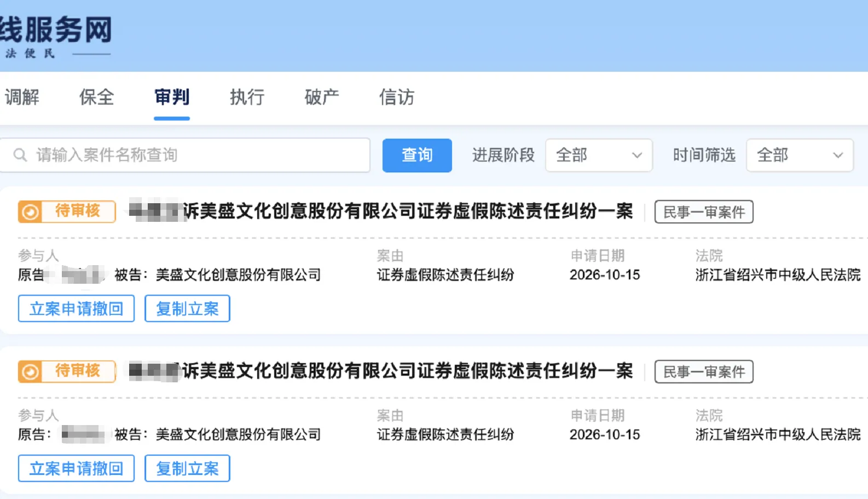Switch to the 调解 tab

(x=22, y=97)
